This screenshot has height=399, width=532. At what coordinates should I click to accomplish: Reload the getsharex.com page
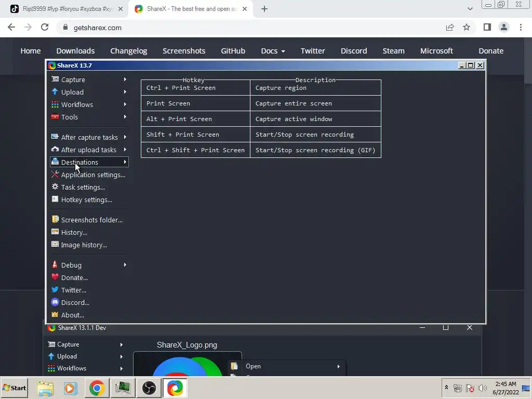(x=45, y=27)
